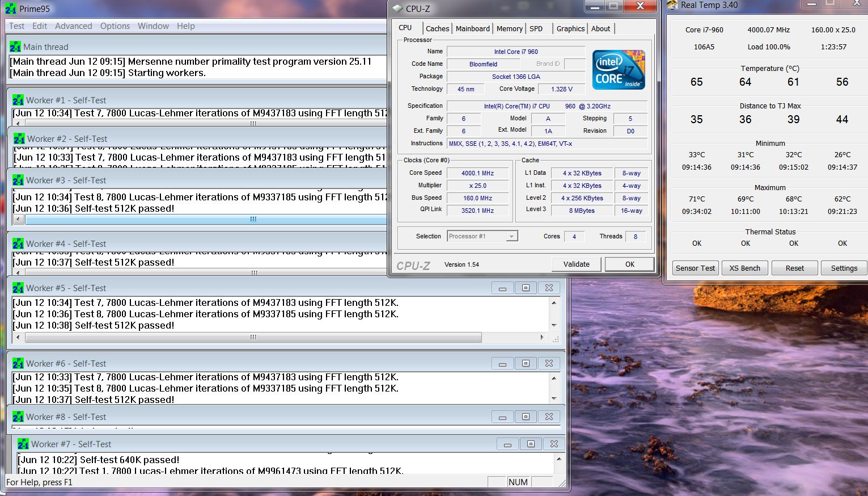The width and height of the screenshot is (868, 496).
Task: Minimize the Worker #6 window
Action: (502, 363)
